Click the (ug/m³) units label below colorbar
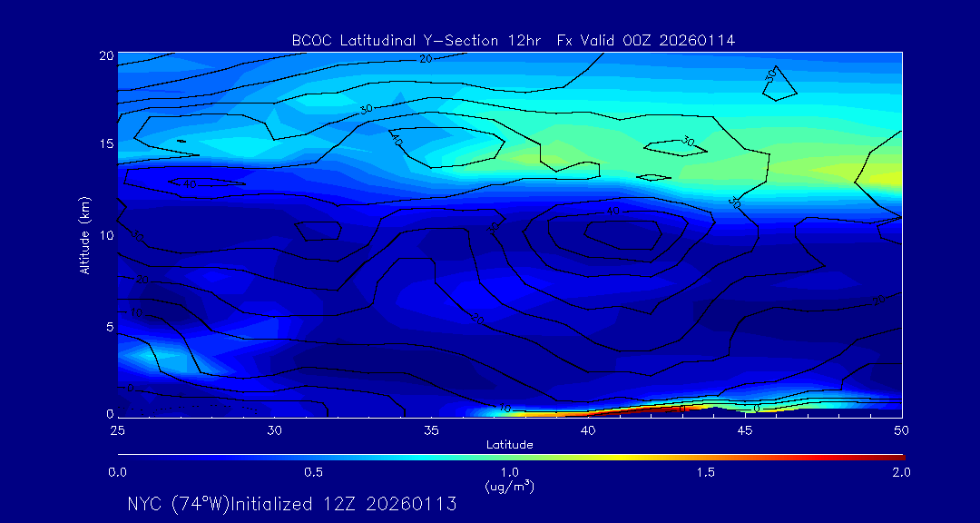This screenshot has height=523, width=980. coord(509,486)
